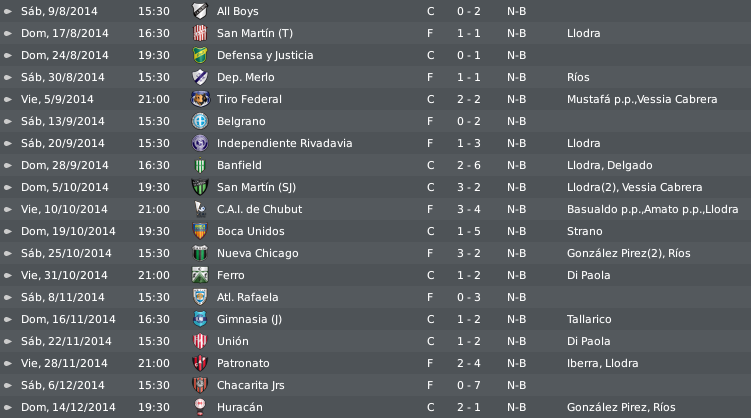Screen dimensions: 751x418
Task: Click N-B competition for Patronato match
Action: (516, 363)
